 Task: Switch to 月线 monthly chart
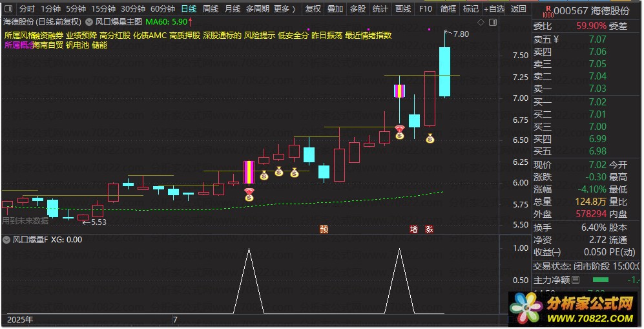(x=233, y=8)
